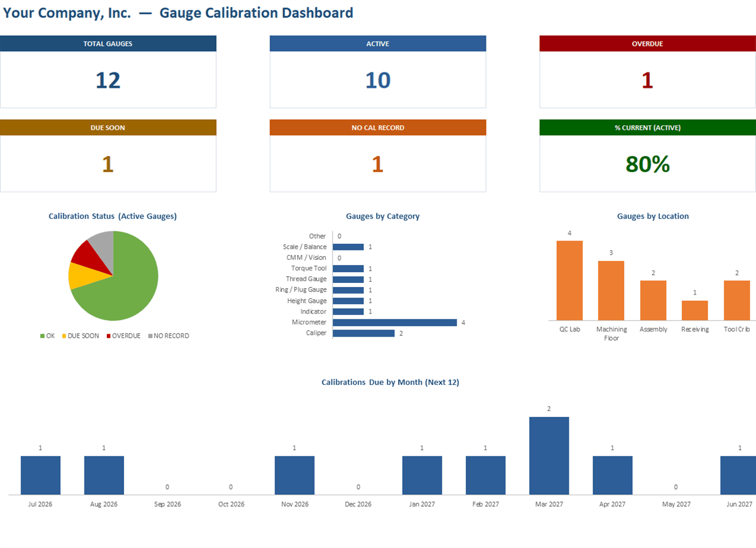
Task: Click the Receiving location bar
Action: 695,311
